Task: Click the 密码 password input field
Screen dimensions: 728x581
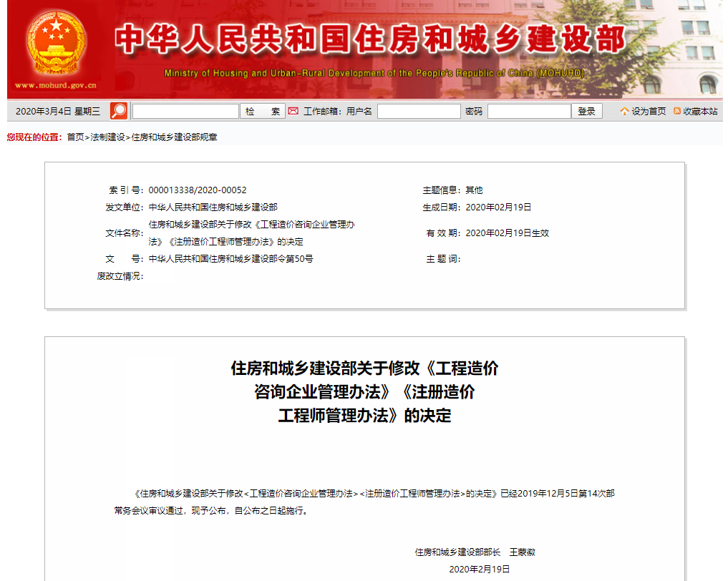Action: pos(529,111)
